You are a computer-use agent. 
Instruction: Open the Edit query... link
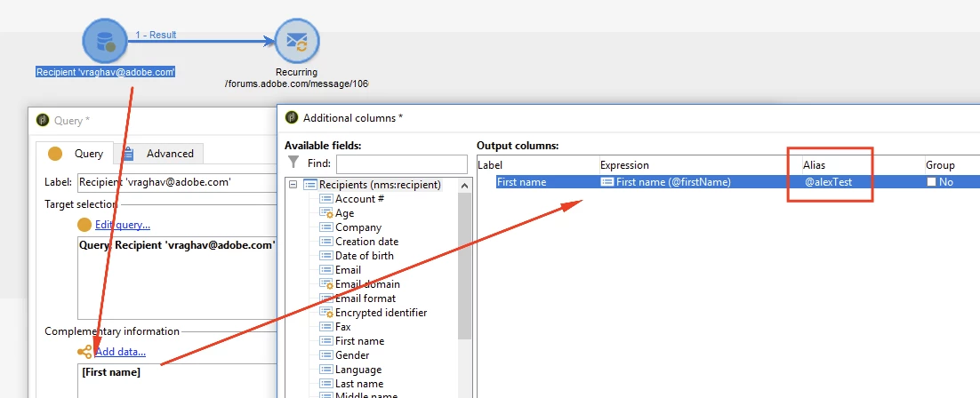click(123, 225)
